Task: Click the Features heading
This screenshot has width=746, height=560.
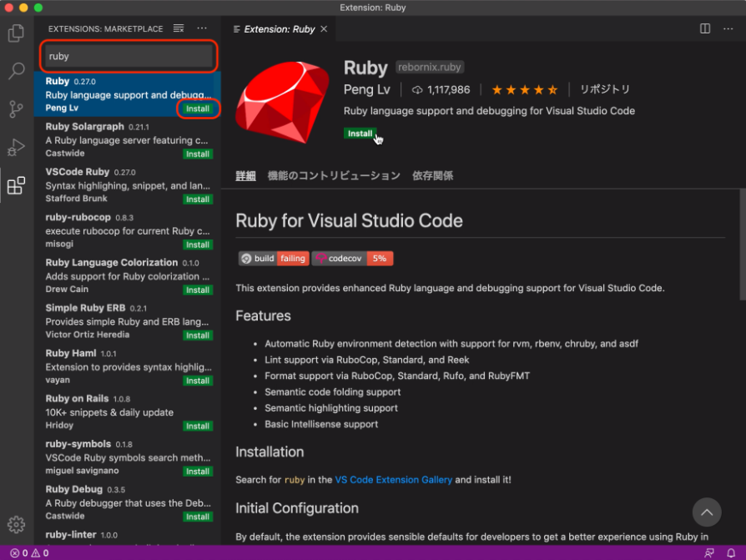Action: (263, 316)
